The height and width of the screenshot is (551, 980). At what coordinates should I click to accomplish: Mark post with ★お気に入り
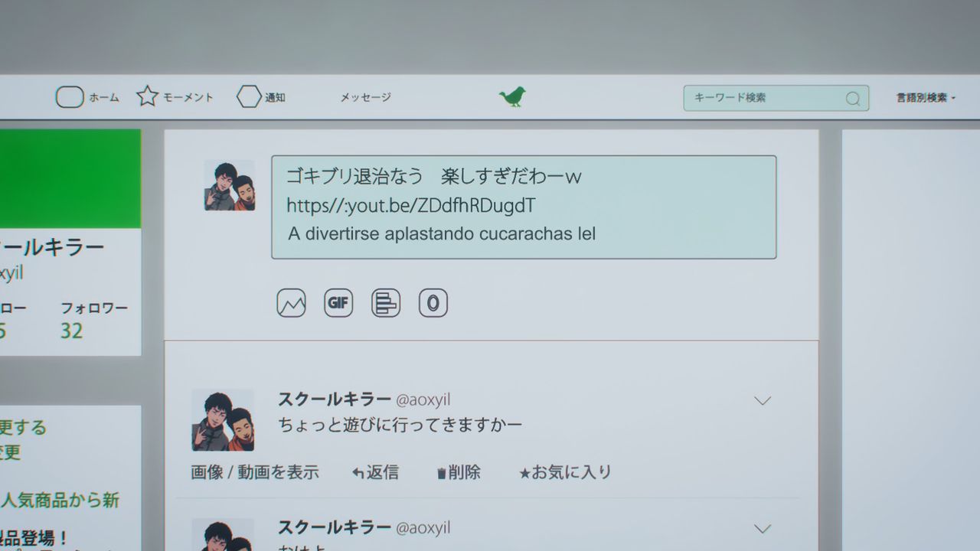(565, 472)
